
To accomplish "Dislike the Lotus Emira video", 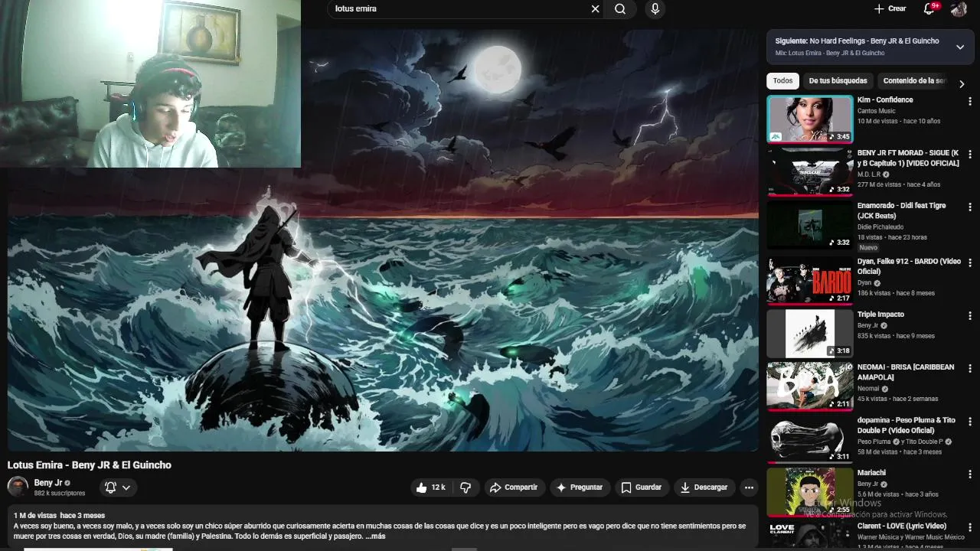I will click(465, 487).
